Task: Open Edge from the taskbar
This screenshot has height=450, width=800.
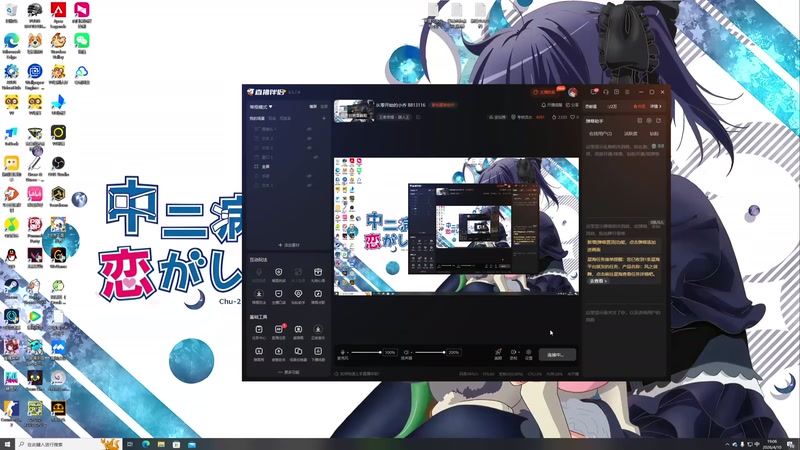Action: 146,444
